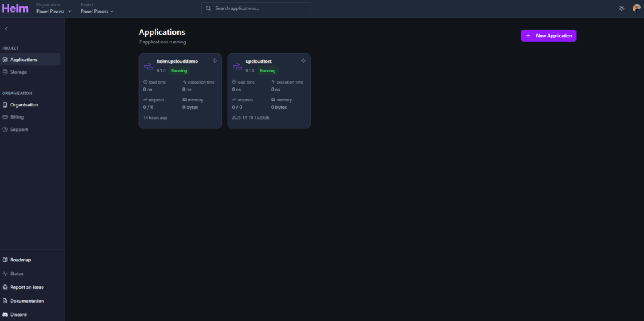The width and height of the screenshot is (644, 321).
Task: Toggle the light/dark theme sun icon
Action: coord(621,8)
